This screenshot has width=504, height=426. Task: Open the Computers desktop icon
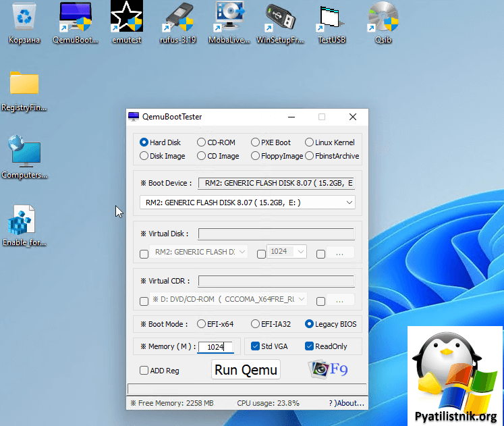pyautogui.click(x=24, y=157)
